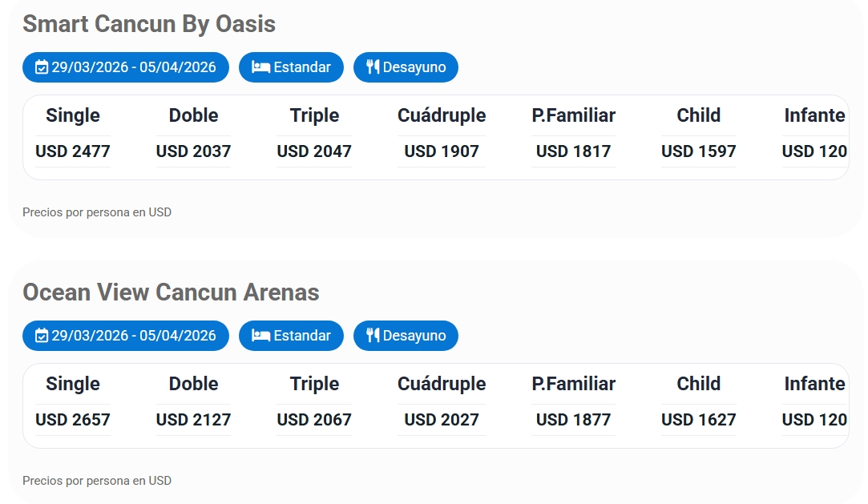Click the utensils icon on Ocean View's Desayuno badge

(x=373, y=336)
